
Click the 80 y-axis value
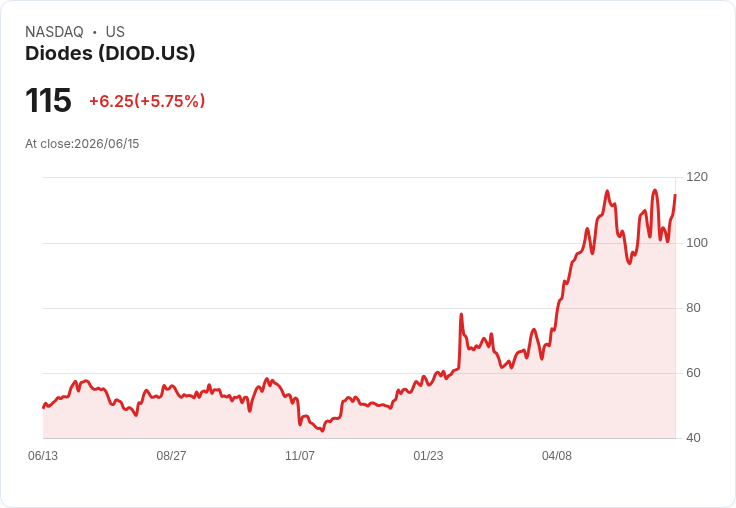693,308
